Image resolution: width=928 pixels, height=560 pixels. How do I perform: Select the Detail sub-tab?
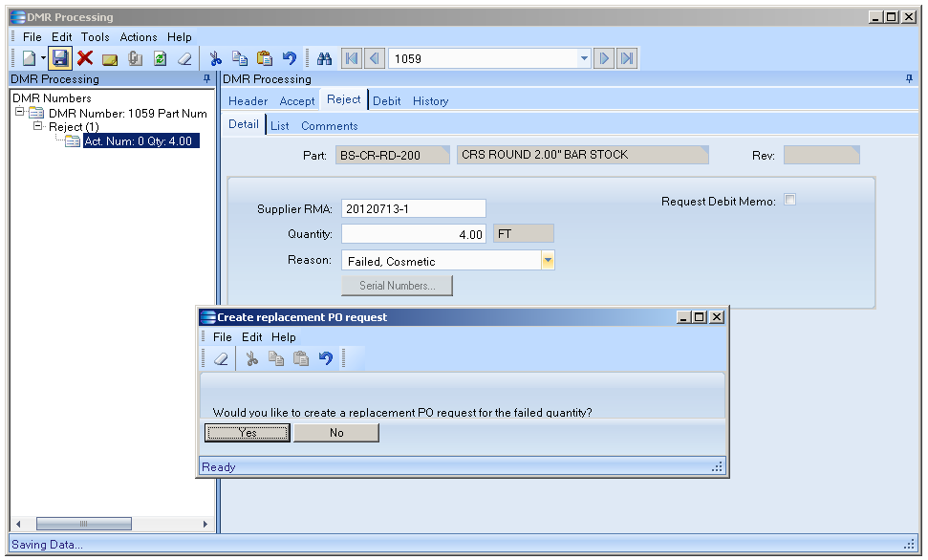pyautogui.click(x=244, y=124)
